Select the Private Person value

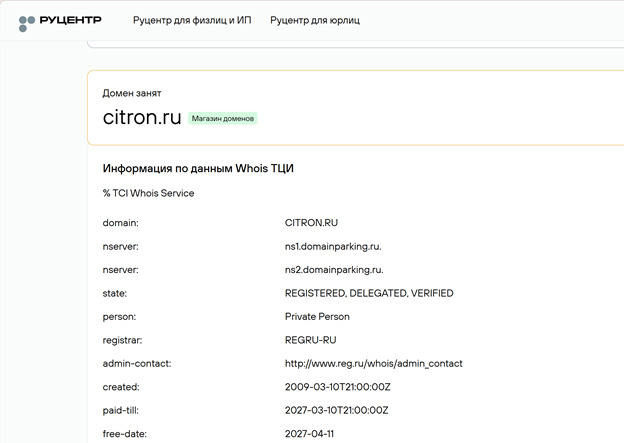317,317
